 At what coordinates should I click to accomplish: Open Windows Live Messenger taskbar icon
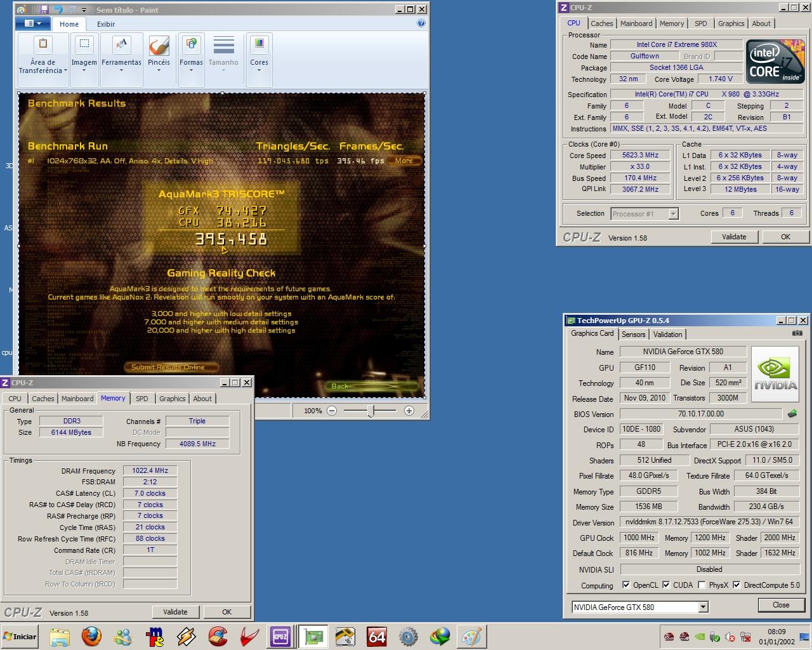pos(123,636)
